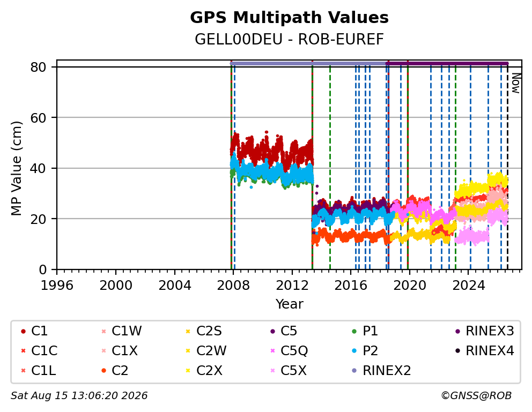Click the orange C2 legend marker

click(x=104, y=371)
